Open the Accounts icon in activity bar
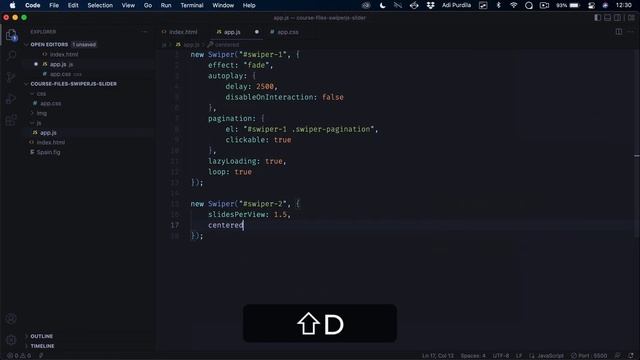The image size is (640, 360). pos(11,318)
